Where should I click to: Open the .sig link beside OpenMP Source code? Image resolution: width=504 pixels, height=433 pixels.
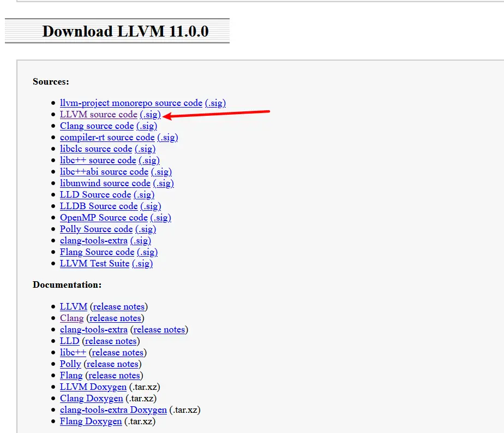point(161,218)
